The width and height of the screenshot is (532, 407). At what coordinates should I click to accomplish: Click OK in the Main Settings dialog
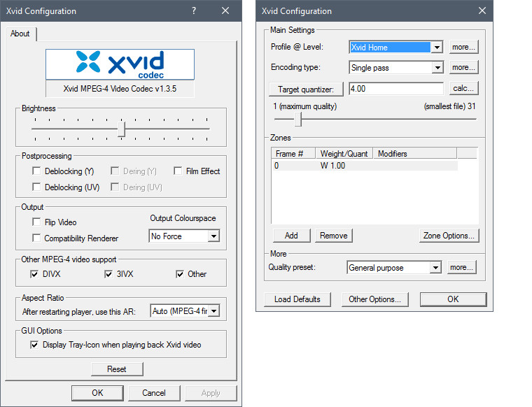[454, 299]
